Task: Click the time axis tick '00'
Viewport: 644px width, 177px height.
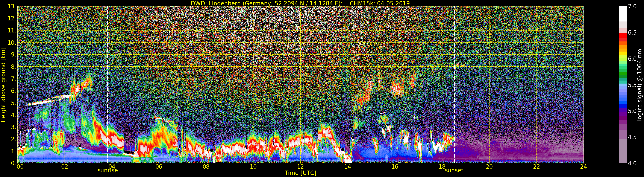Action: [20, 167]
